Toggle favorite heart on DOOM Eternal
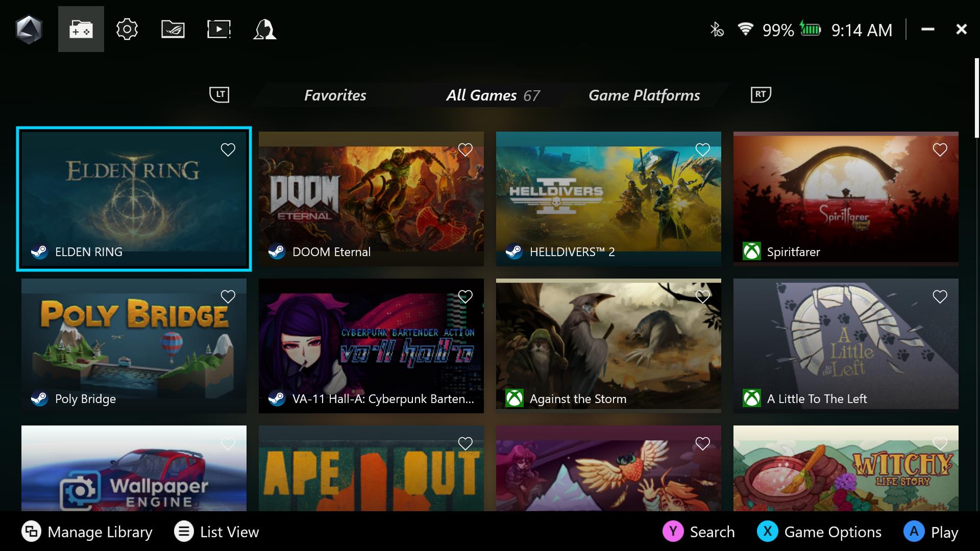The height and width of the screenshot is (551, 980). click(x=466, y=149)
